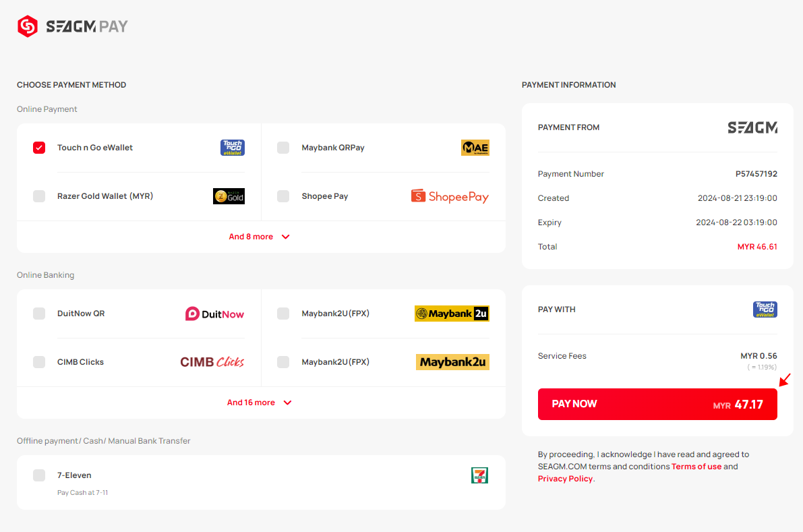This screenshot has height=532, width=803.
Task: Click the ShopeePay logo
Action: tap(450, 196)
